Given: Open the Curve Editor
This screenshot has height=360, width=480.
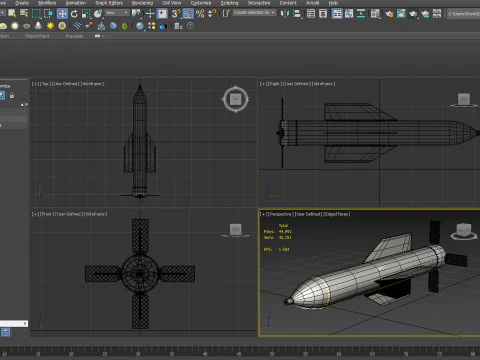Looking at the screenshot, I should click(349, 14).
